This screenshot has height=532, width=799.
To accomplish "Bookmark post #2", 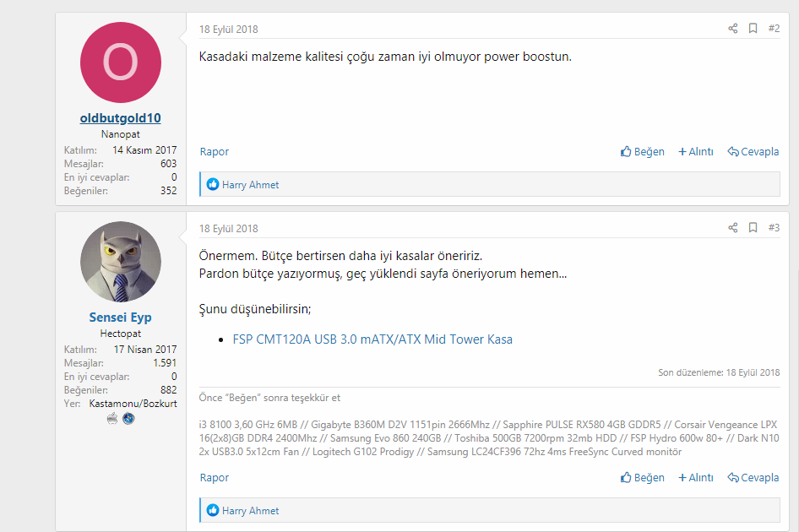I will pyautogui.click(x=753, y=29).
